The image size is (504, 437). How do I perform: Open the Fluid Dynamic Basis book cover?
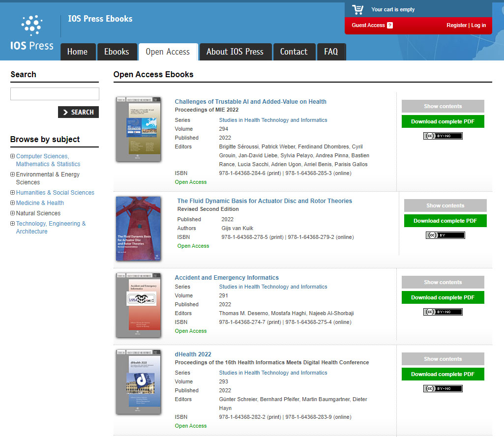tap(138, 229)
